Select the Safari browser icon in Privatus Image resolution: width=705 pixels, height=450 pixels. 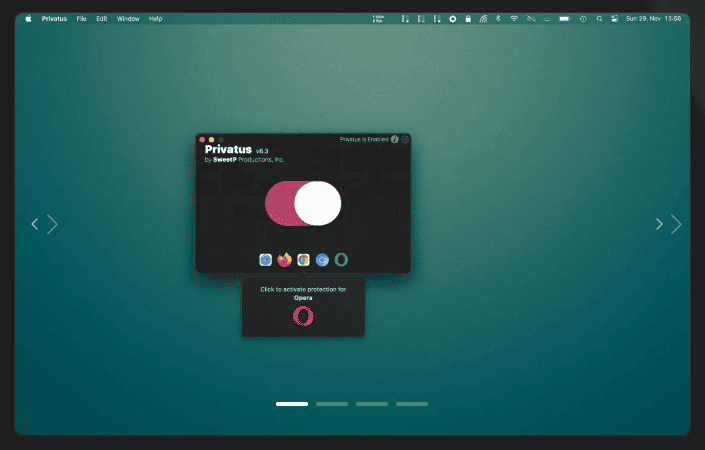[265, 260]
